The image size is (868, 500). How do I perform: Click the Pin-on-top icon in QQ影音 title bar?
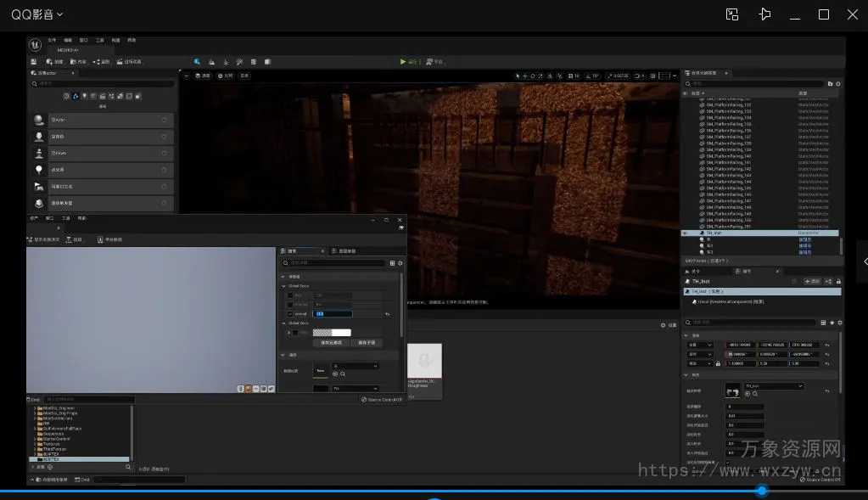click(x=764, y=14)
